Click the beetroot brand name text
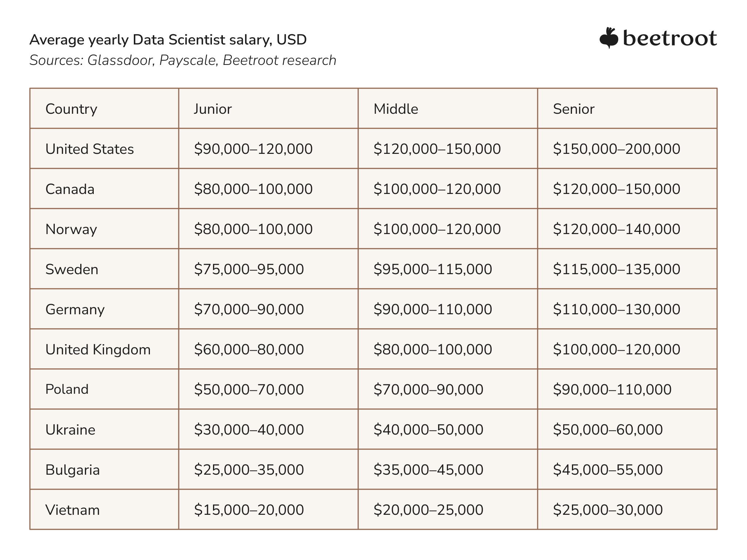Screen dimensions: 747x560 click(x=670, y=38)
